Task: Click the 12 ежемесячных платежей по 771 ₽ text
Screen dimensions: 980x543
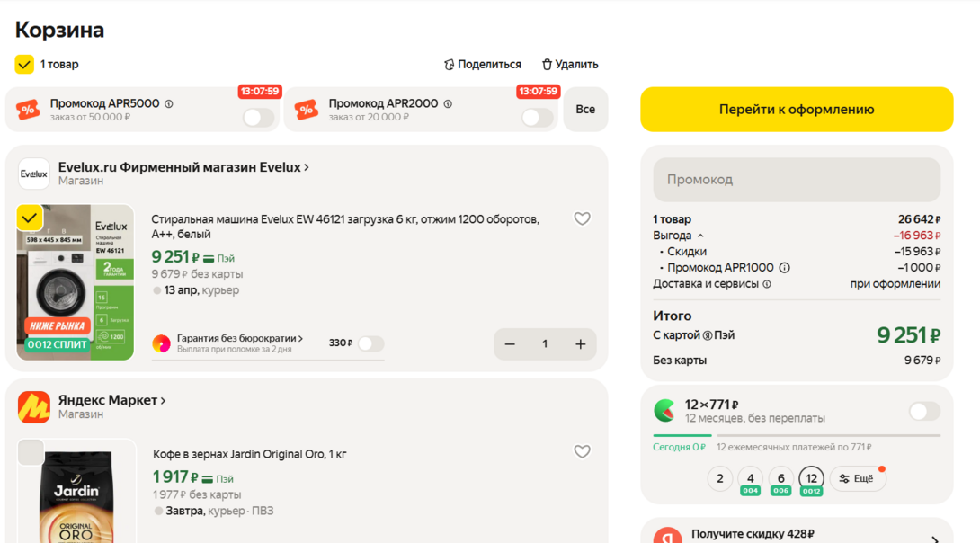Action: pos(794,448)
